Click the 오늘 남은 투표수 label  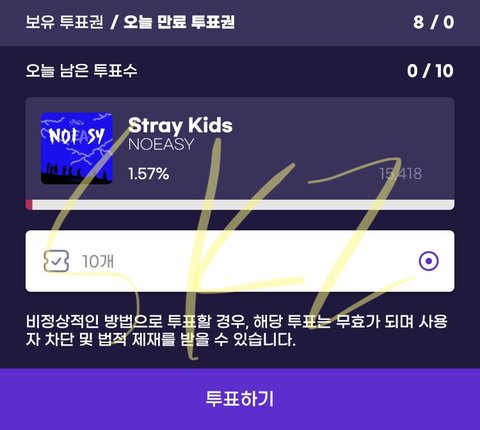click(82, 71)
